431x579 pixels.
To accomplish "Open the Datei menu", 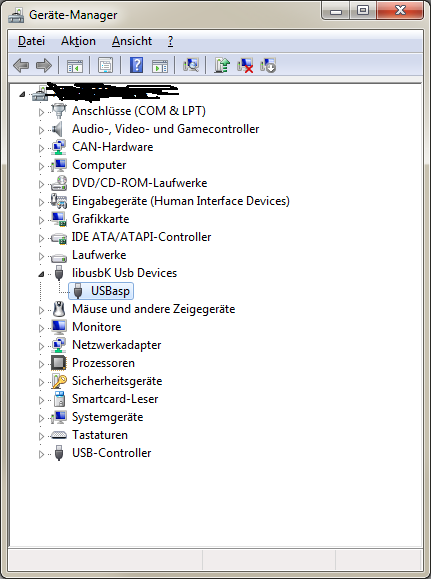I will click(31, 41).
